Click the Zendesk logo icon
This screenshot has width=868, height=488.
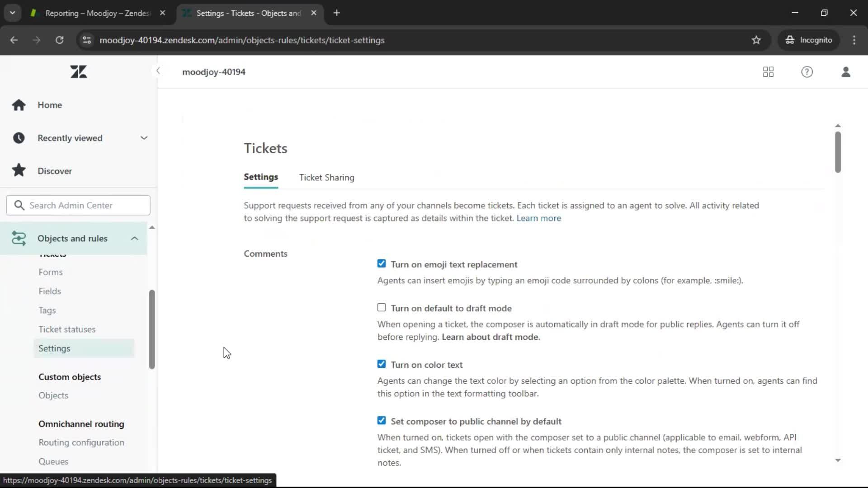coord(79,72)
